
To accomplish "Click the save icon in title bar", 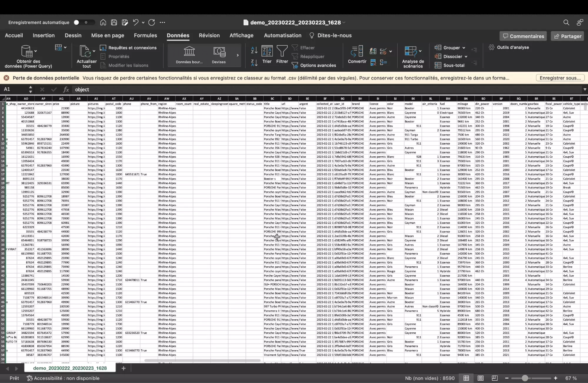I will coord(114,22).
